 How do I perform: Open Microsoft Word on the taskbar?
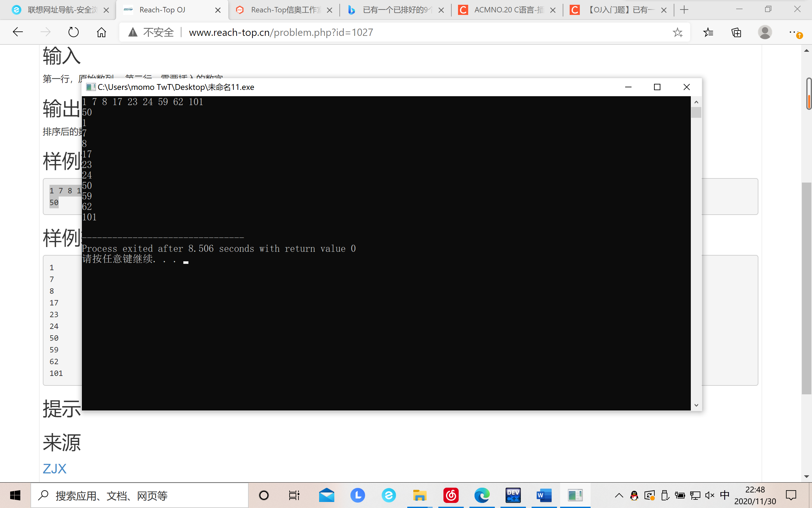544,495
